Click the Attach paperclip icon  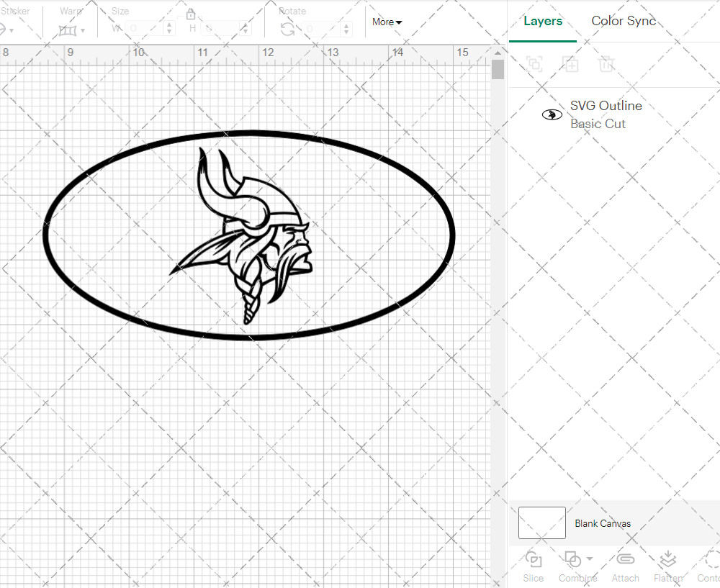625,559
